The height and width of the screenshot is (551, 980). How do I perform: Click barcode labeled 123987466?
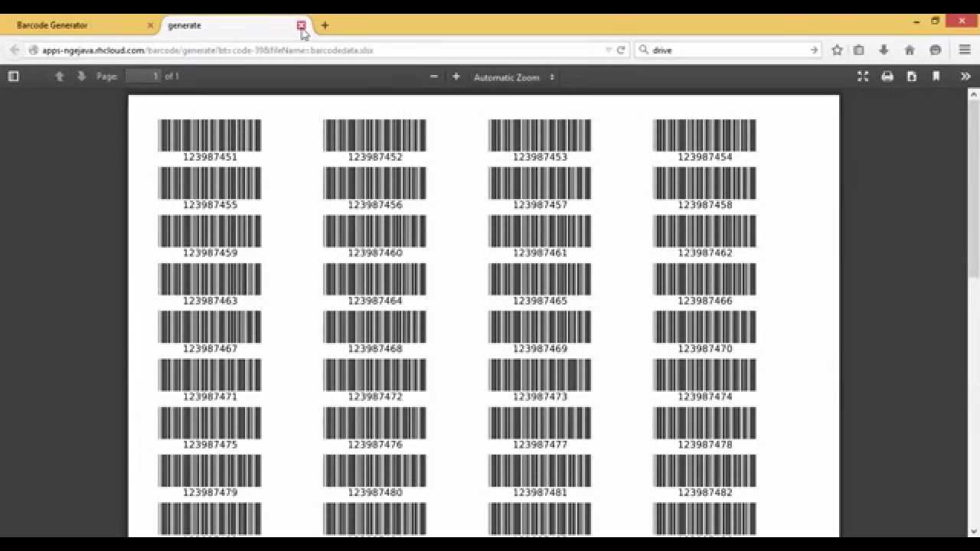click(704, 279)
